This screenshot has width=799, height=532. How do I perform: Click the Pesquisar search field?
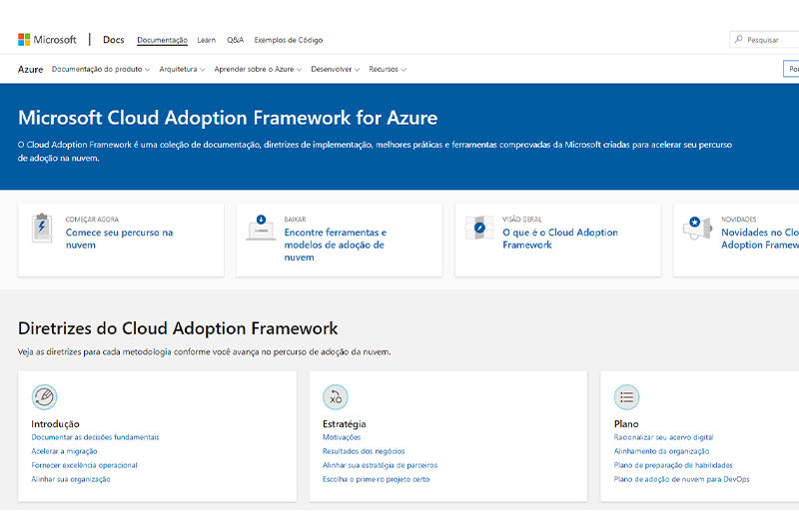tap(764, 39)
